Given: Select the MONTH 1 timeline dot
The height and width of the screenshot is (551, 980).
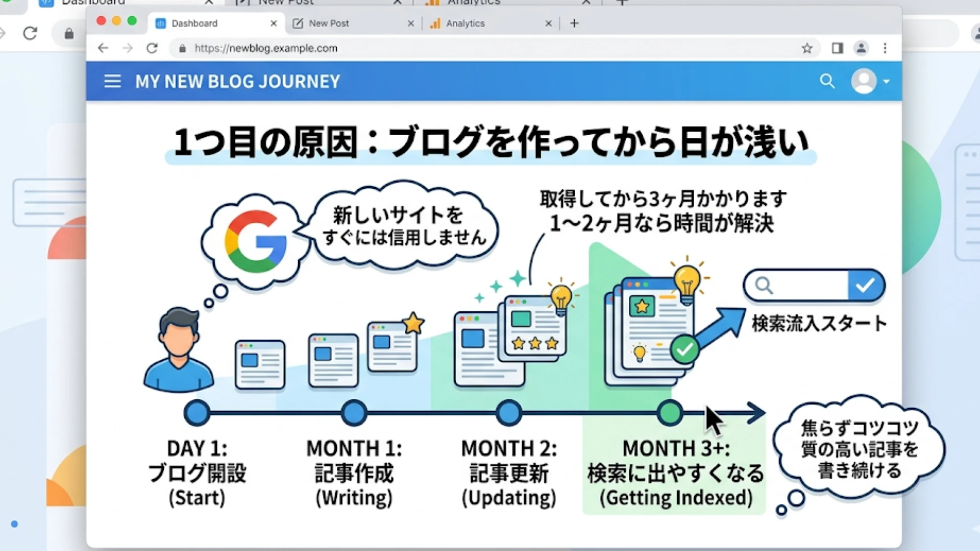Looking at the screenshot, I should point(354,413).
